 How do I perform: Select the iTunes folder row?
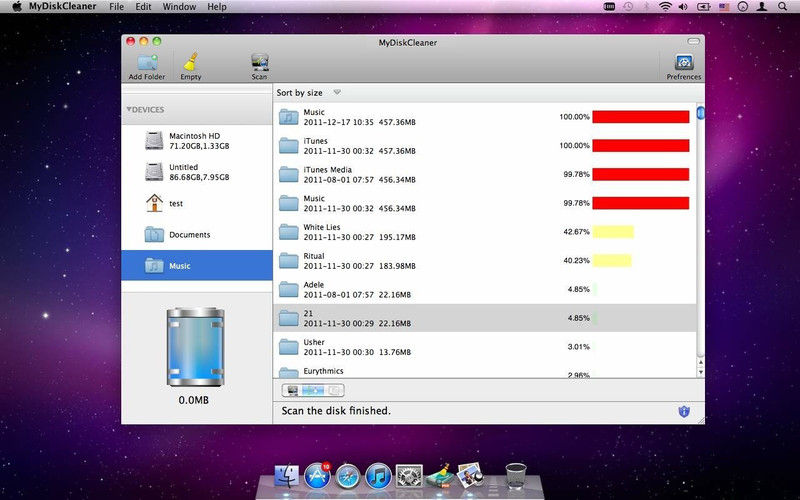(485, 145)
